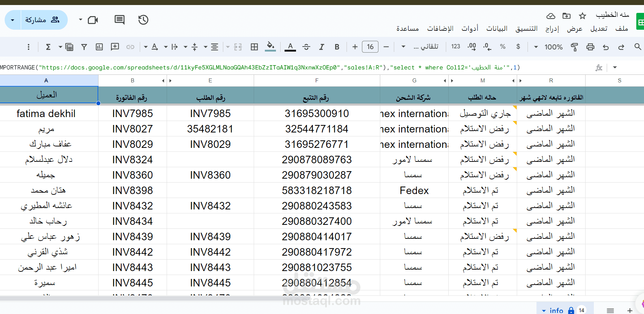Click the filter views table icon
Image resolution: width=644 pixels, height=314 pixels.
coord(69,47)
